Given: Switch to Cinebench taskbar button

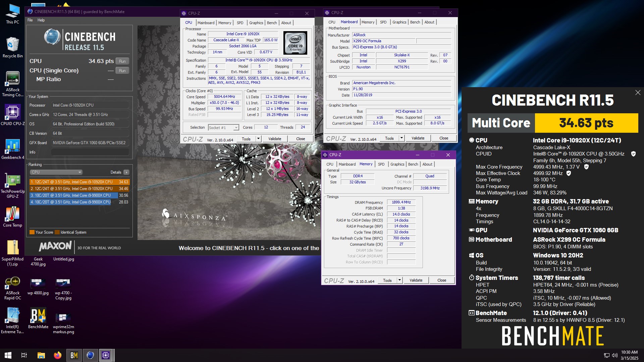Looking at the screenshot, I should (x=90, y=355).
